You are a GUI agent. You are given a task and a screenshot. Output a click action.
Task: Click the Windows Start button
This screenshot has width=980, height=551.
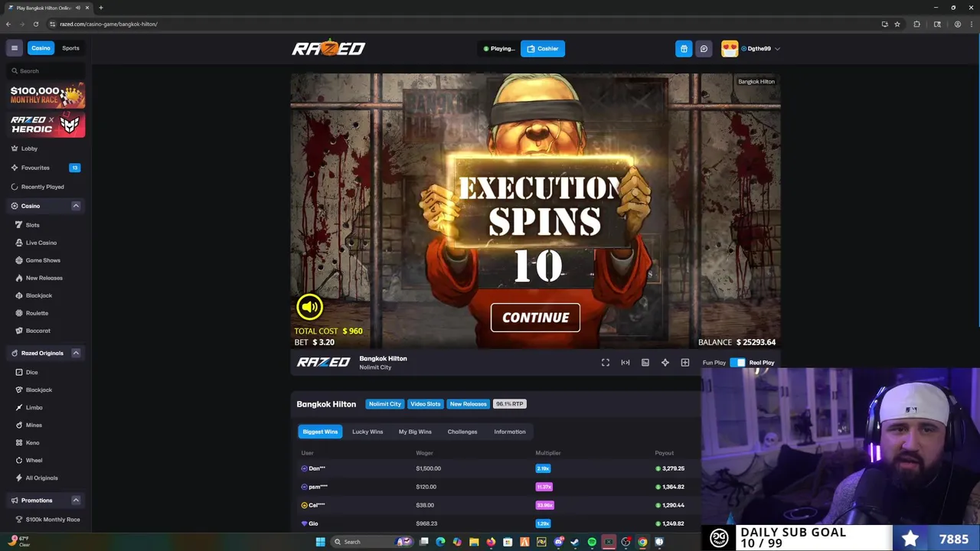tap(320, 542)
